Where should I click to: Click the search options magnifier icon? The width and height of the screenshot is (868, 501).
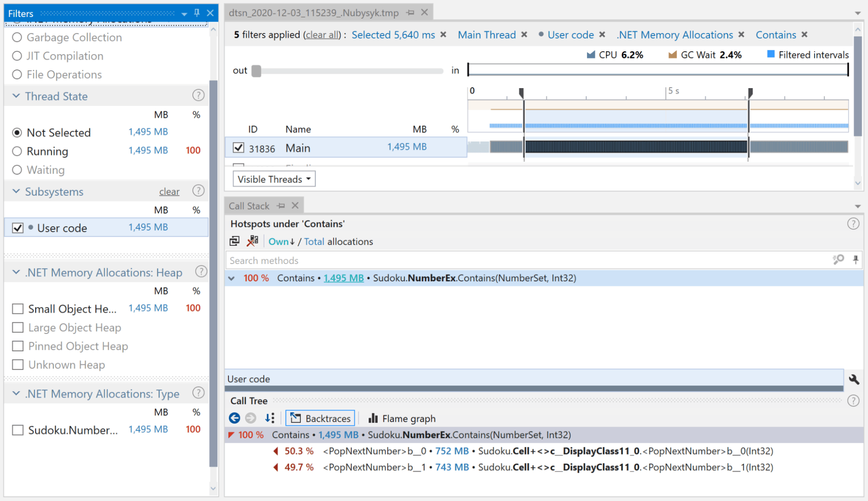[838, 260]
